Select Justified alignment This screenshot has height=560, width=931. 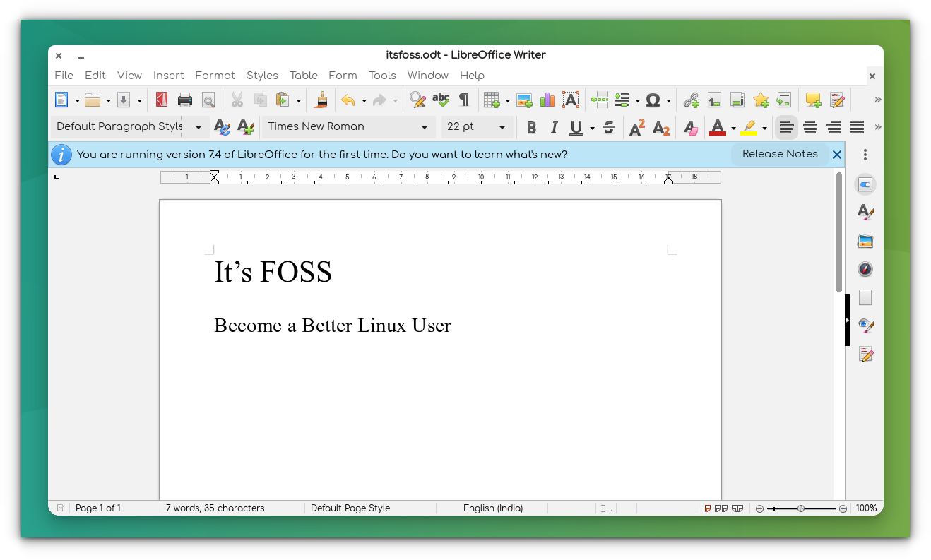[857, 128]
